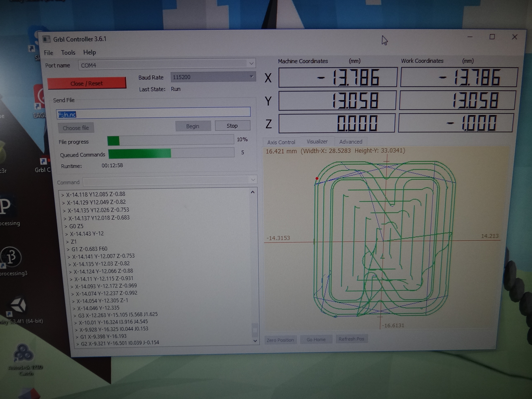Click the Last State 'Run' text
Viewport: 532px width, 399px height.
tap(175, 89)
